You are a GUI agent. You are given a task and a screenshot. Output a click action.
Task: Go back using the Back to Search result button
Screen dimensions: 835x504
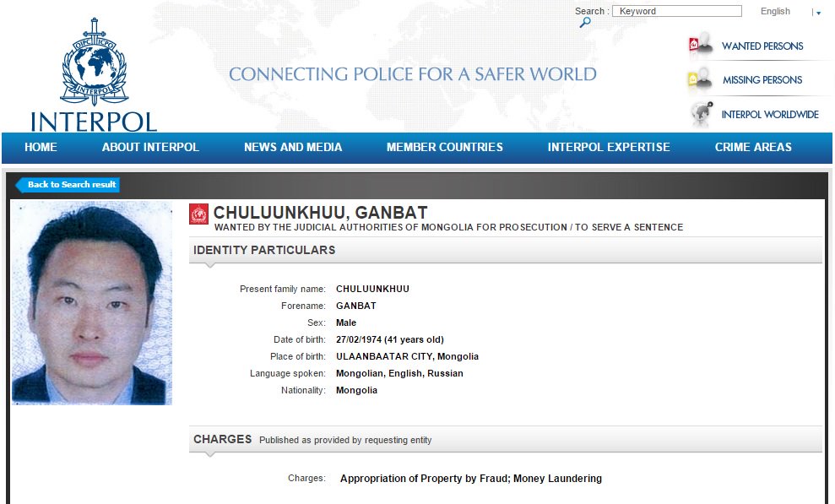[x=68, y=185]
